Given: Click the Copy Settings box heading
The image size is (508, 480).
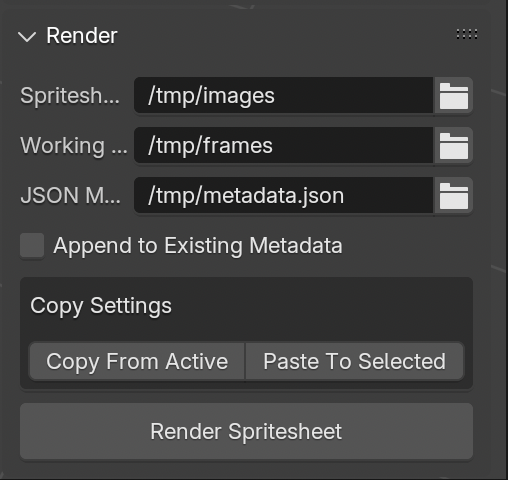Looking at the screenshot, I should tap(101, 306).
